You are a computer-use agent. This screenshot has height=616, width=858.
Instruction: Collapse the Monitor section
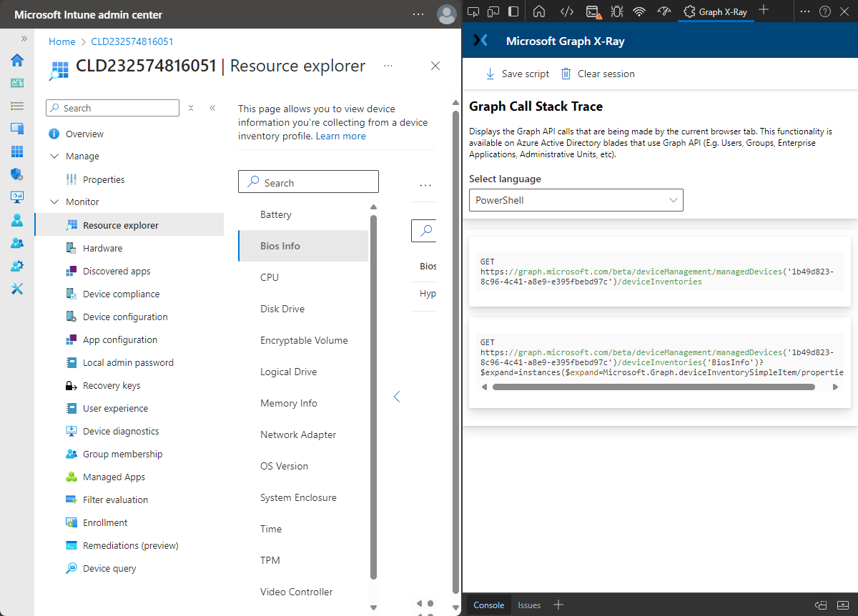[54, 202]
